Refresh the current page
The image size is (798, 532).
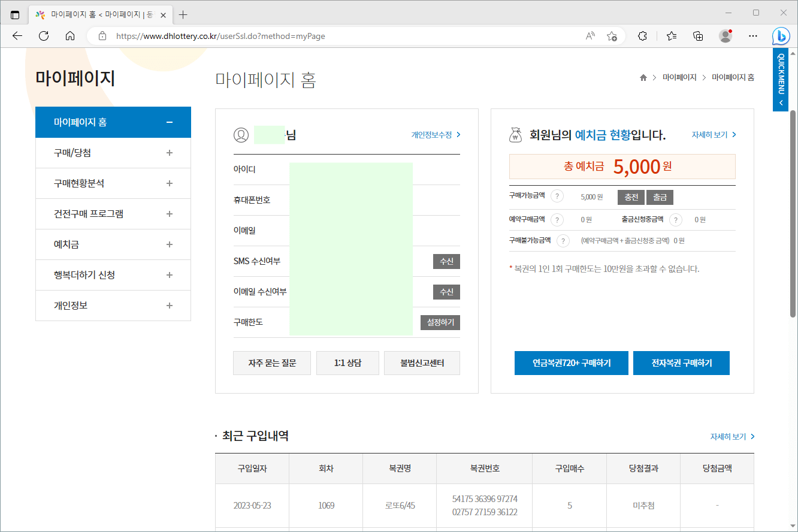(43, 36)
